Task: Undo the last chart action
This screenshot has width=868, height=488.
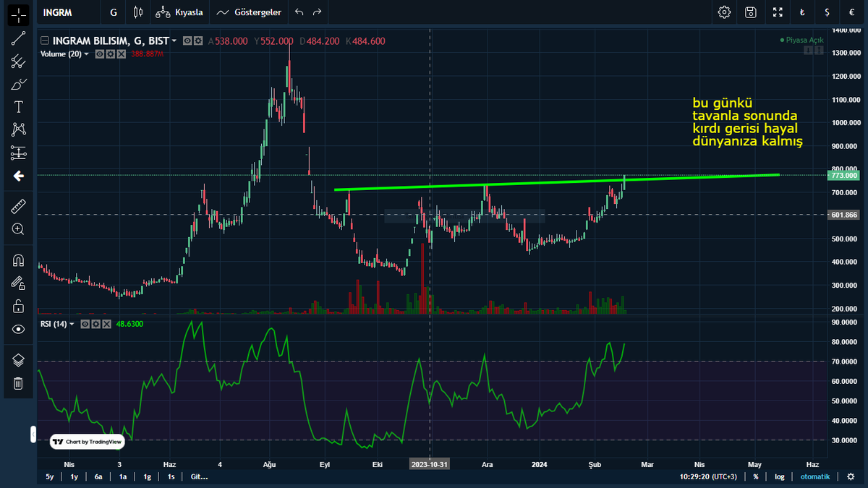Action: tap(299, 12)
